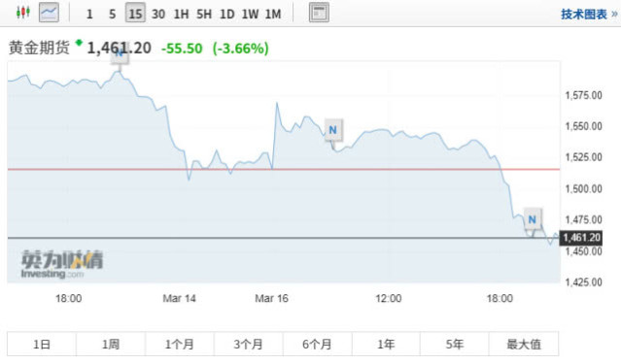621x364 pixels.
Task: Switch to candlestick chart view
Action: pos(23,13)
